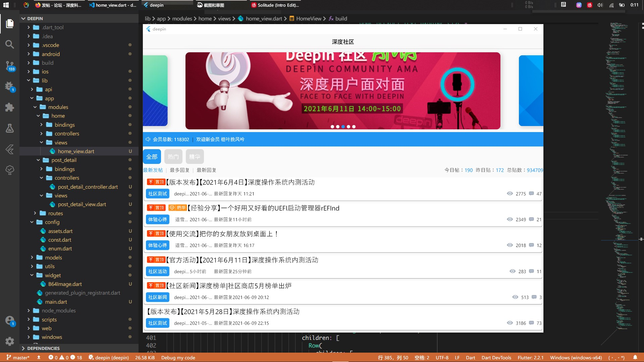Screen dimensions: 644x362
Task: Collapse the post_detail folder
Action: 64,160
